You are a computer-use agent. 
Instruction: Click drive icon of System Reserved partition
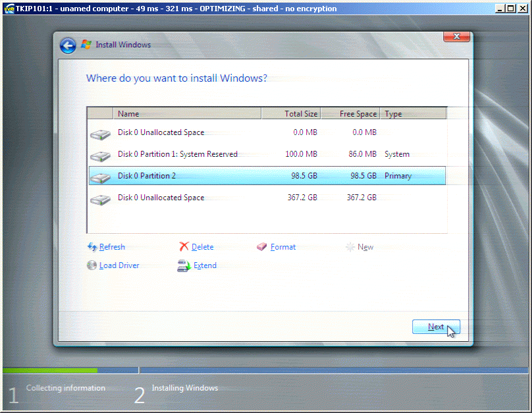[x=101, y=156]
